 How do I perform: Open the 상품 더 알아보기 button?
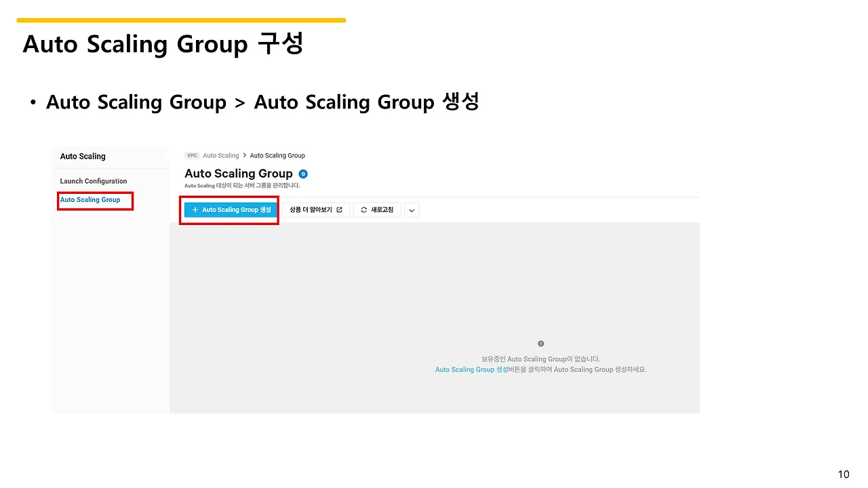pyautogui.click(x=316, y=210)
